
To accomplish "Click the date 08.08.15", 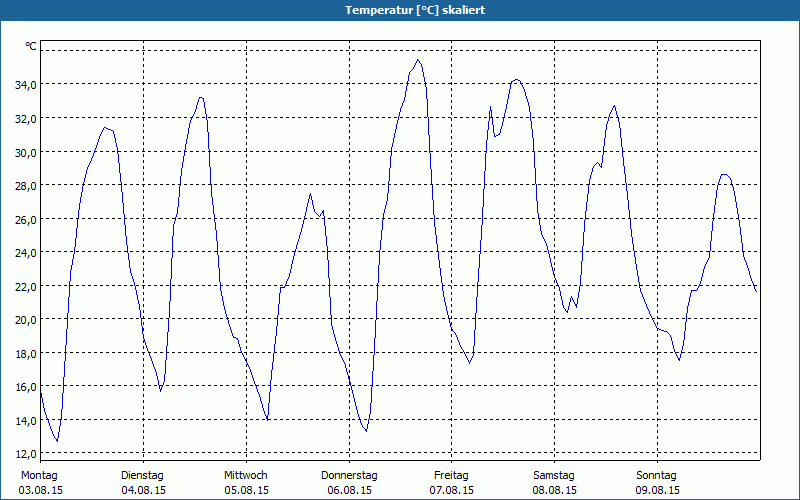I will pyautogui.click(x=555, y=490).
